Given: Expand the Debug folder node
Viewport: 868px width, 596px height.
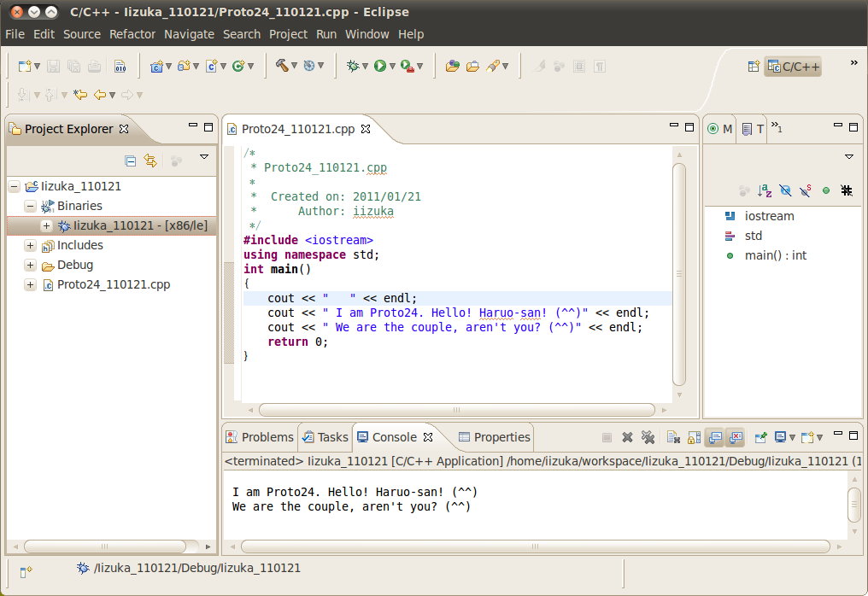Looking at the screenshot, I should tap(31, 265).
